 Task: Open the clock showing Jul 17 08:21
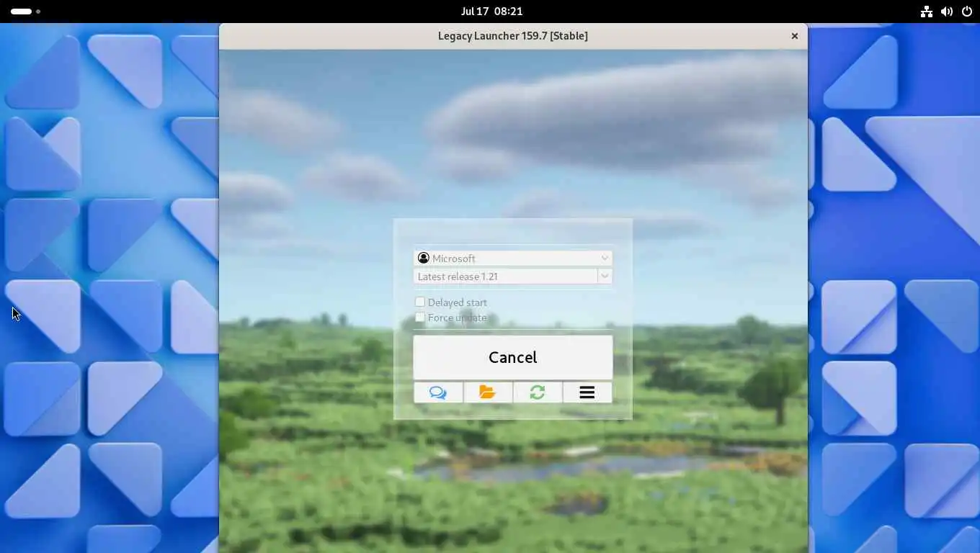492,12
